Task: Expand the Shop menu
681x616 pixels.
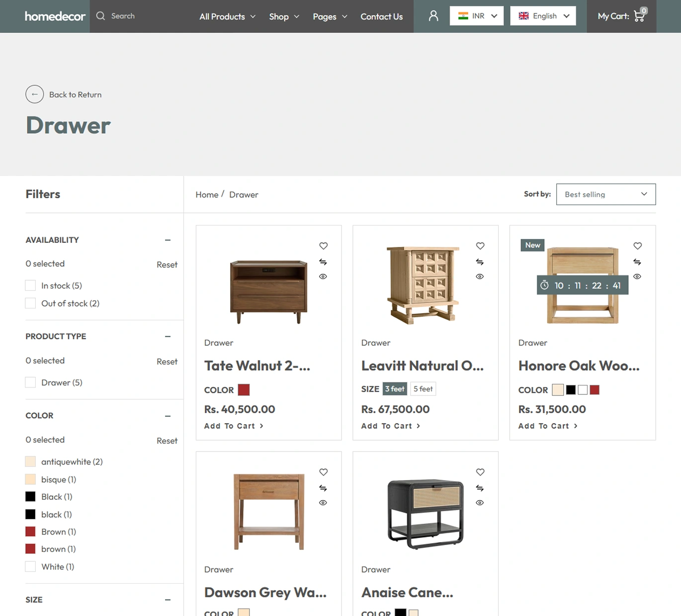Action: tap(284, 16)
